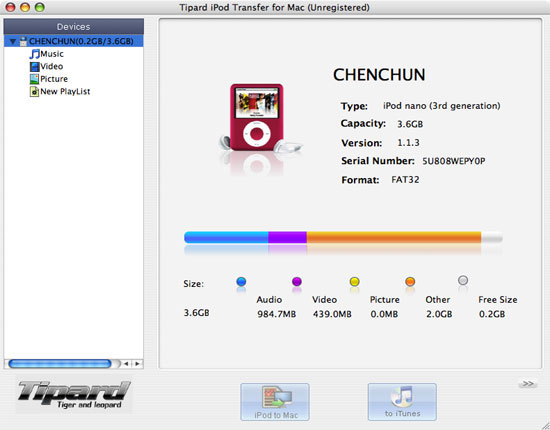Select the New PlayList entry
The image size is (550, 430).
coord(65,92)
